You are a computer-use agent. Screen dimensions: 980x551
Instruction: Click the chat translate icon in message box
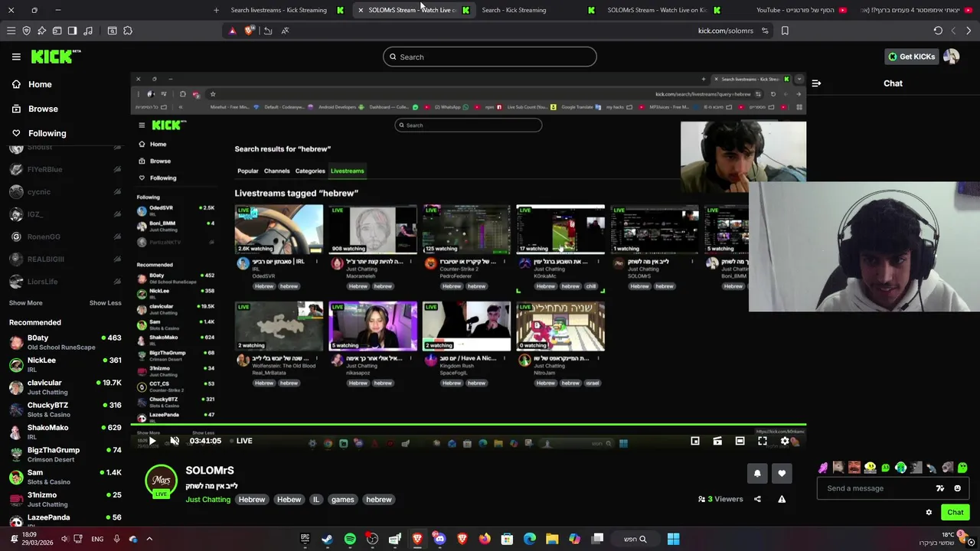[x=940, y=488]
